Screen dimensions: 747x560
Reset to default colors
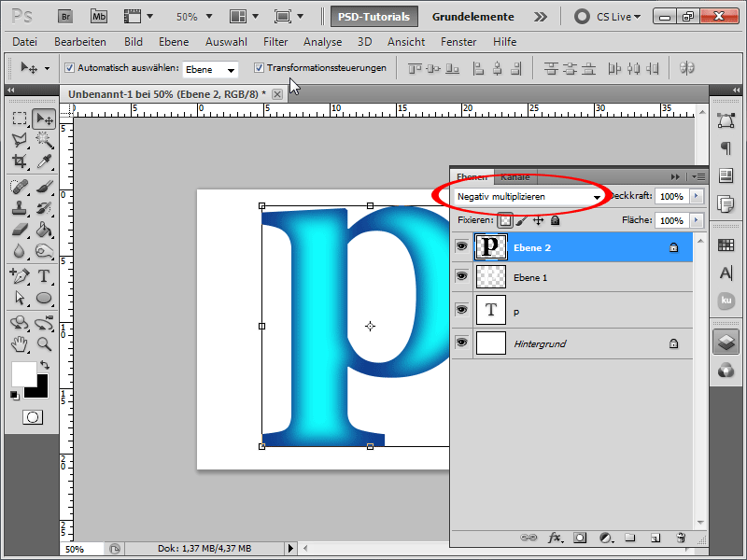click(x=15, y=395)
